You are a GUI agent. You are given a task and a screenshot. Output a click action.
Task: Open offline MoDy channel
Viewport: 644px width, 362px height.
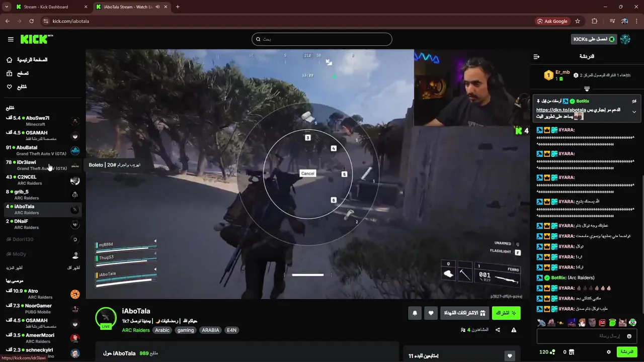pos(43,254)
